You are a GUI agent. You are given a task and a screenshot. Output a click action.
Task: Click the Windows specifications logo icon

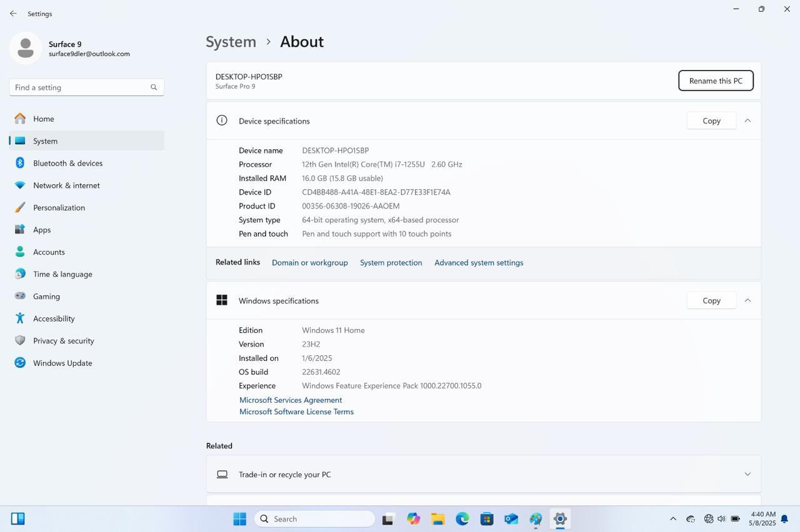(x=222, y=300)
